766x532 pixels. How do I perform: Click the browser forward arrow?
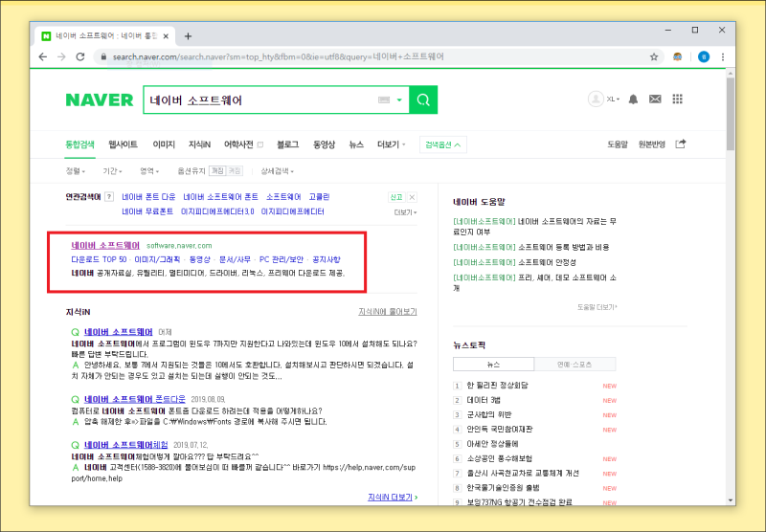tap(61, 57)
